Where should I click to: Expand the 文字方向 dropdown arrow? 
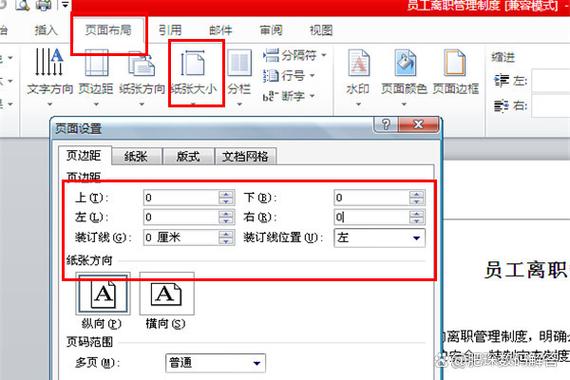tap(50, 104)
